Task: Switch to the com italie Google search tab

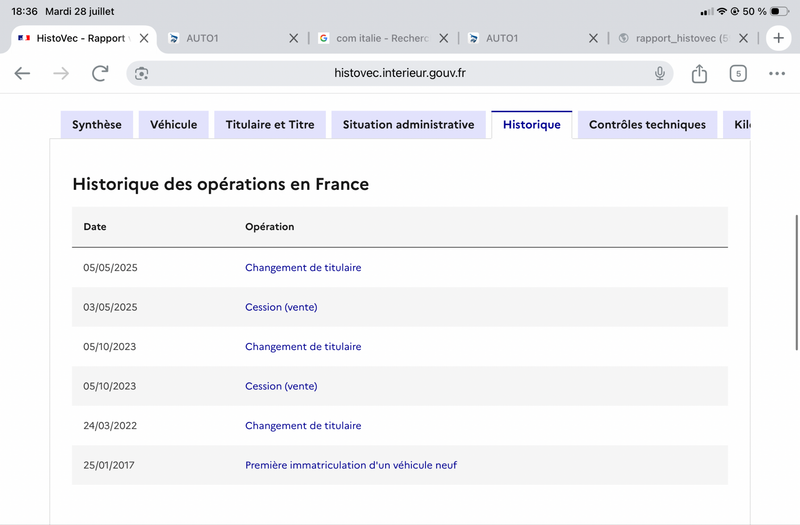Action: click(375, 38)
